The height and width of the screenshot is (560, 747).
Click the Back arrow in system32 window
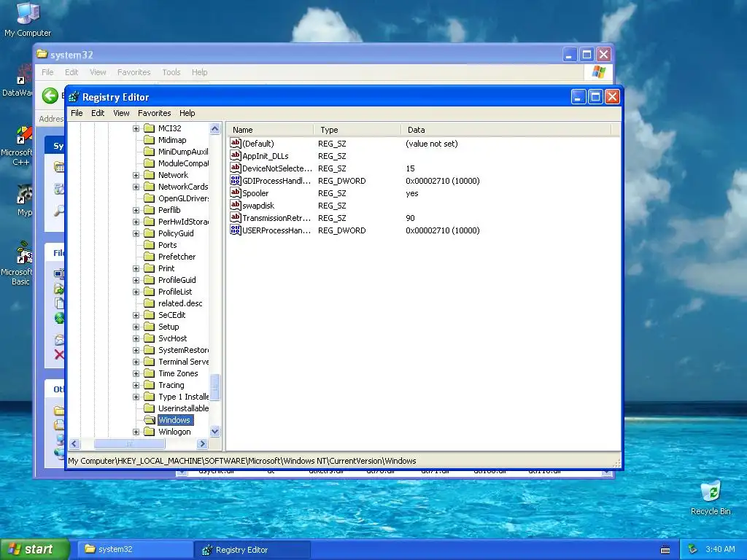[50, 96]
